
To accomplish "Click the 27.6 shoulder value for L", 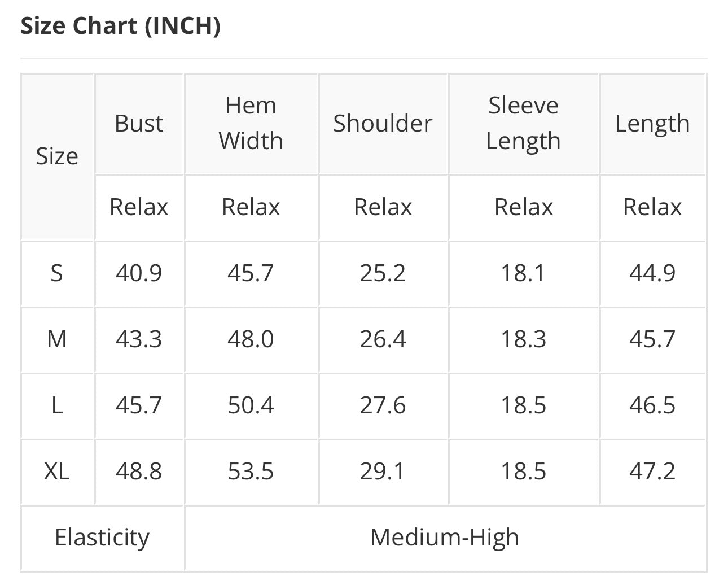I will click(383, 405).
